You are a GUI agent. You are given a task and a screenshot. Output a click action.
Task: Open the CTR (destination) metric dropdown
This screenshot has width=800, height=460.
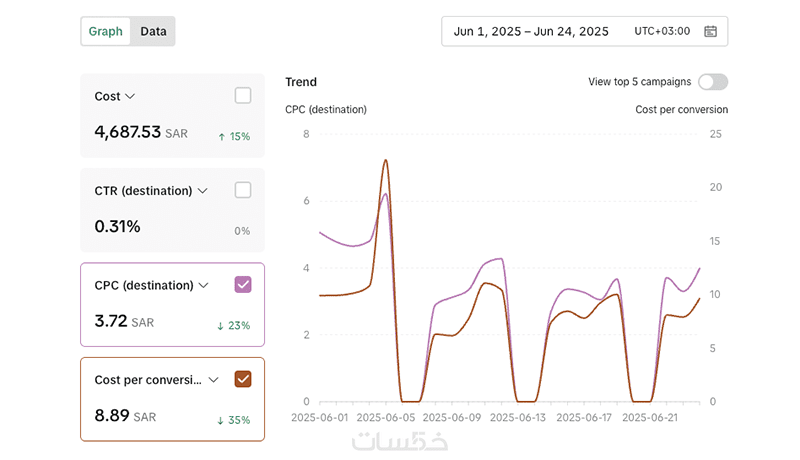203,191
